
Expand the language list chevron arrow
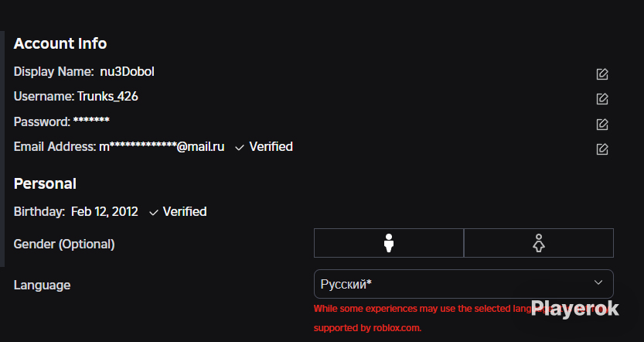[598, 282]
